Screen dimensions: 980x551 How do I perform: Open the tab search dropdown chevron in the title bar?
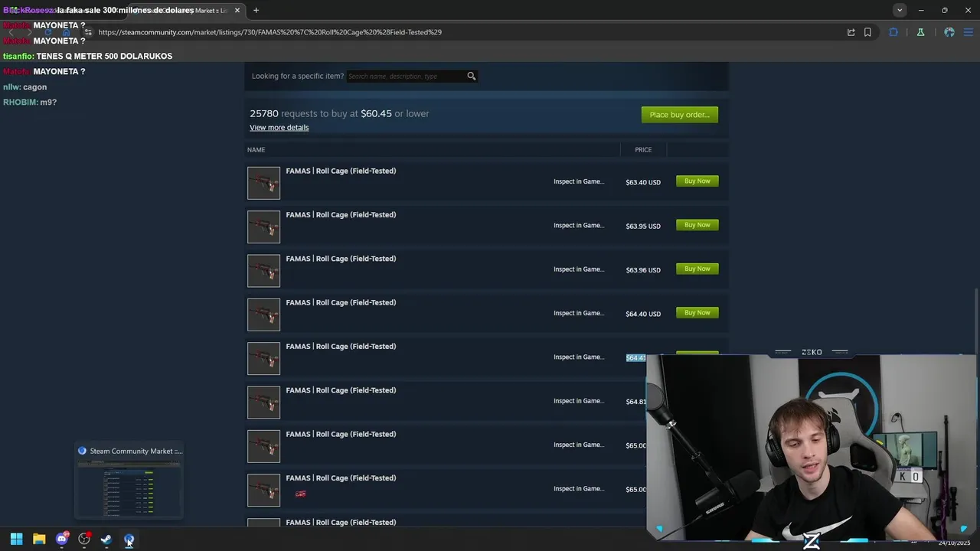(x=900, y=10)
